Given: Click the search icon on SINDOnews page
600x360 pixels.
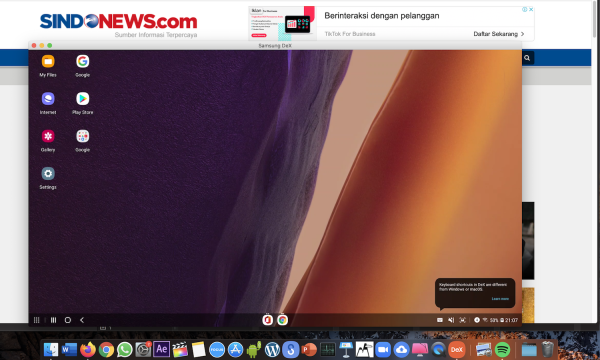Looking at the screenshot, I should pyautogui.click(x=527, y=58).
